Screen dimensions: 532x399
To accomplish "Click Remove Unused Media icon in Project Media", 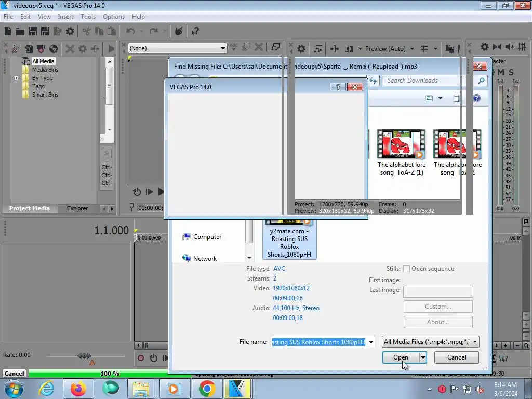I will [x=16, y=49].
